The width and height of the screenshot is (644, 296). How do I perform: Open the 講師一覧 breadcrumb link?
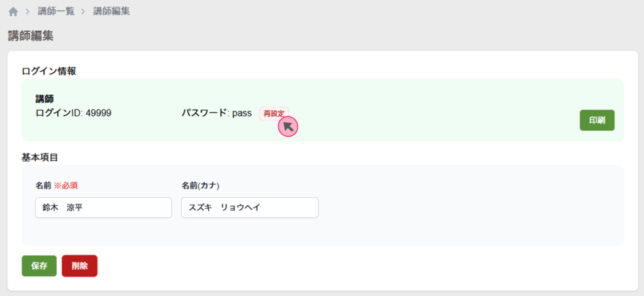tap(55, 11)
